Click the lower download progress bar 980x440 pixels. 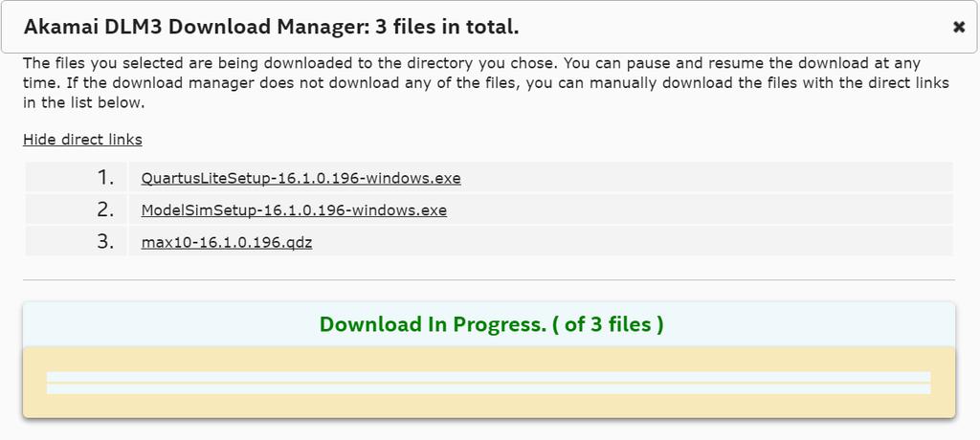pos(489,388)
